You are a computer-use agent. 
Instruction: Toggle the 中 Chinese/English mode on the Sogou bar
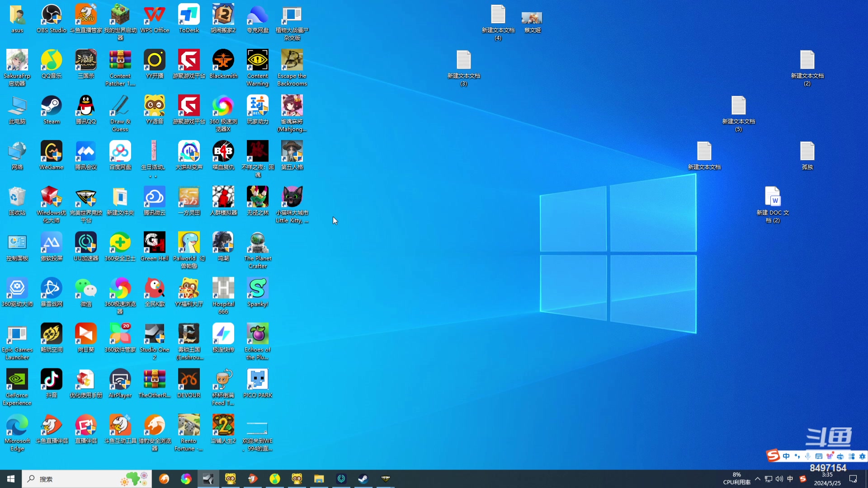pyautogui.click(x=786, y=456)
